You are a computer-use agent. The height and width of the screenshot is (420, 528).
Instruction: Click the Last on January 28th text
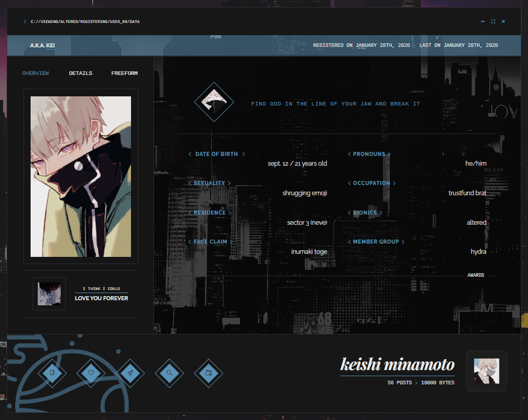click(459, 45)
